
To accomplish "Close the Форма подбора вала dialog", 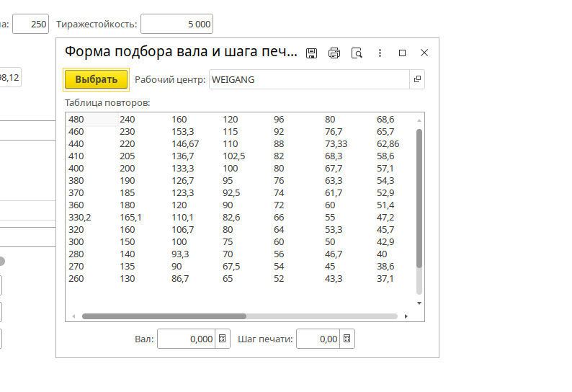I will tap(424, 53).
